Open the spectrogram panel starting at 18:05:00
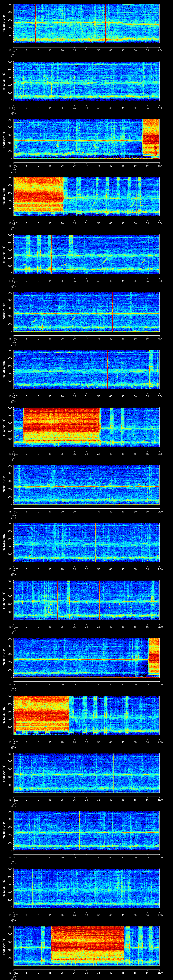Viewport: 173px width, 980px height. pos(86,254)
